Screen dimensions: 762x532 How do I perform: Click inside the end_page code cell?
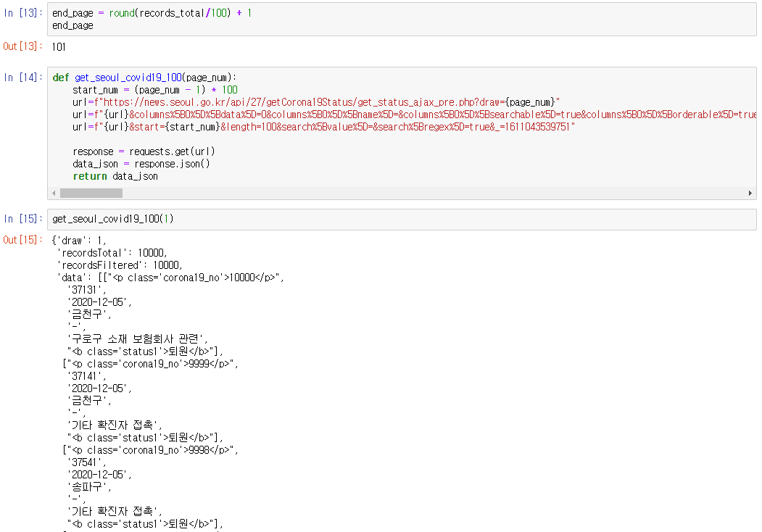click(402, 20)
